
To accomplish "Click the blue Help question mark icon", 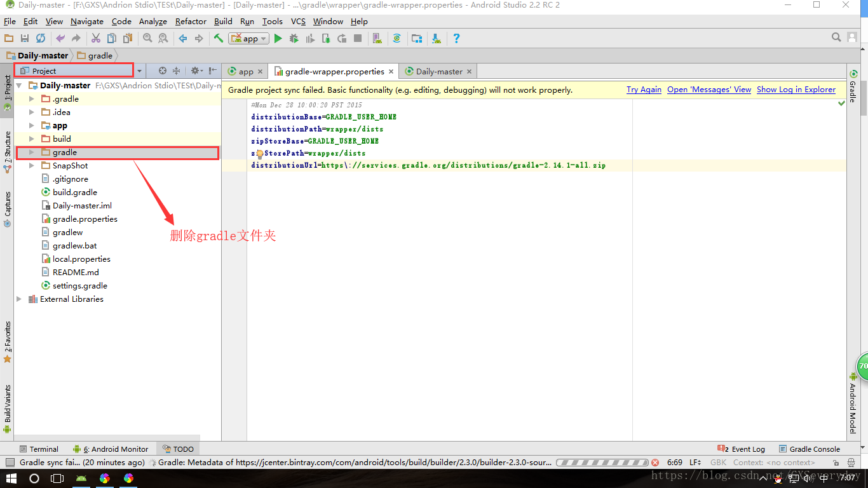I will click(x=456, y=39).
